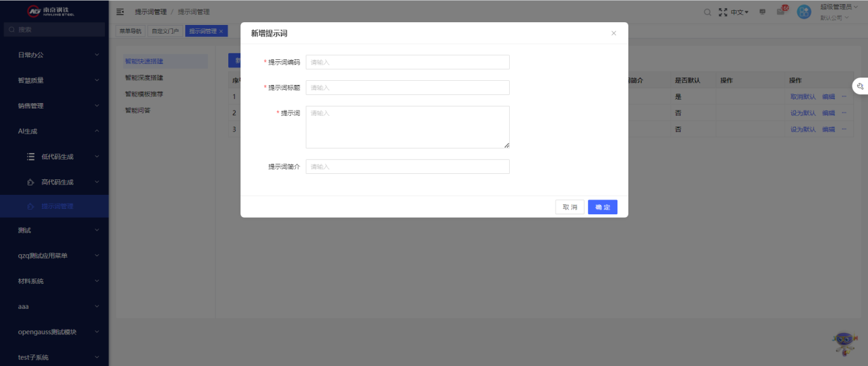The image size is (868, 366).
Task: Click the sidebar 搜索 search box
Action: pyautogui.click(x=54, y=30)
